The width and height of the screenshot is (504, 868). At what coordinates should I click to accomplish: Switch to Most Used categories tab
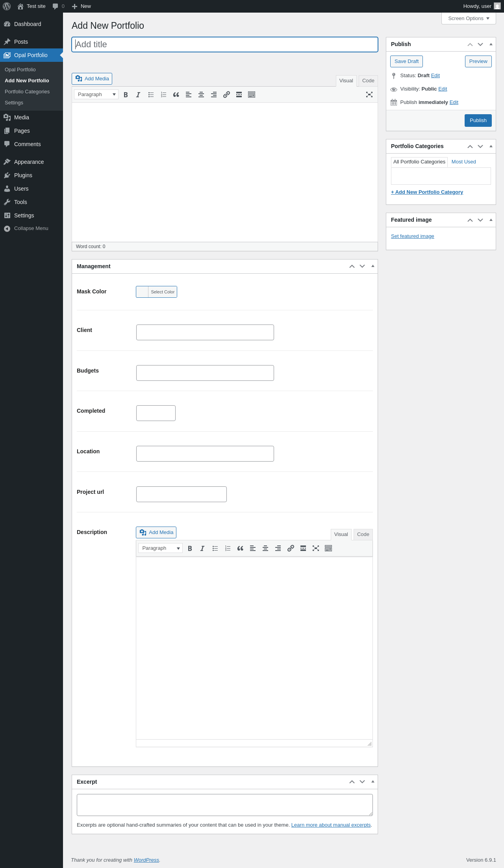click(x=463, y=162)
